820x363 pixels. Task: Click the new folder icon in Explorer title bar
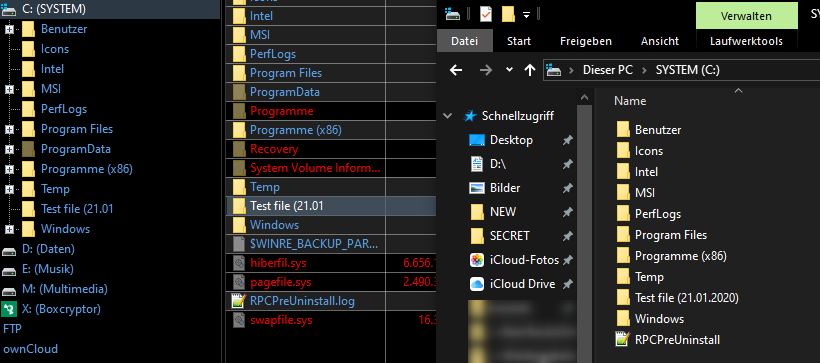pyautogui.click(x=508, y=15)
